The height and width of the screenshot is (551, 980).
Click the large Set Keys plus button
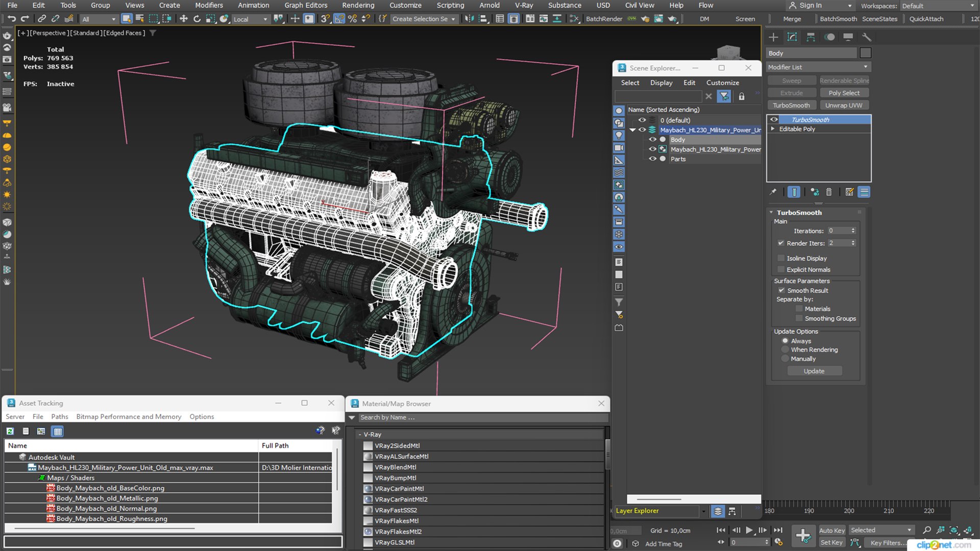click(x=803, y=536)
